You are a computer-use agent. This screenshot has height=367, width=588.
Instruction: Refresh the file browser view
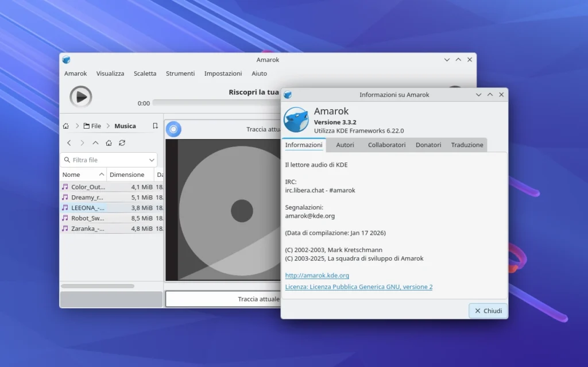click(x=122, y=143)
